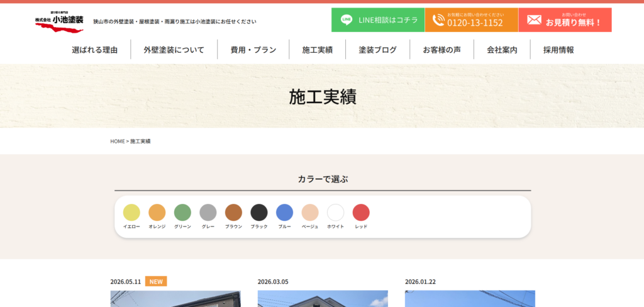The image size is (644, 307).
Task: Call the 0120-13-1152 phone button
Action: 472,20
